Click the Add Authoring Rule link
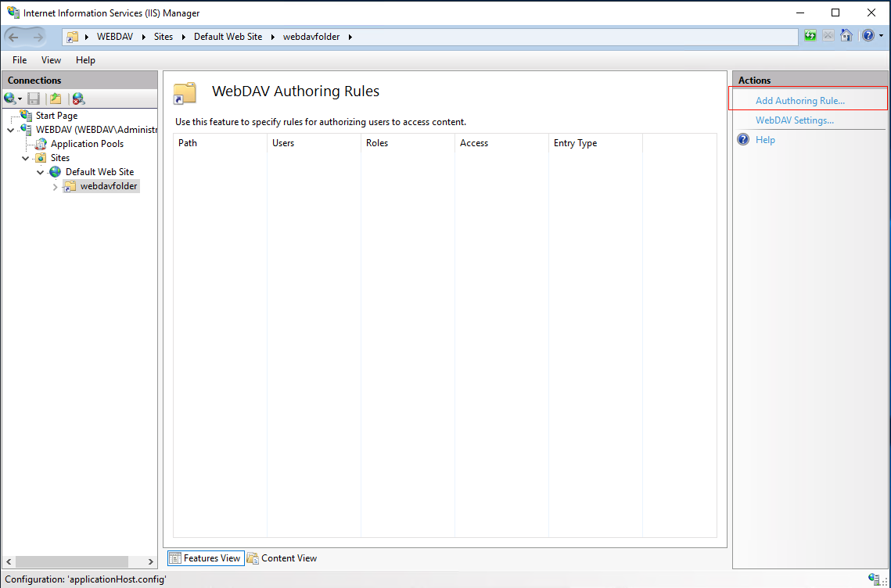891x588 pixels. (799, 101)
